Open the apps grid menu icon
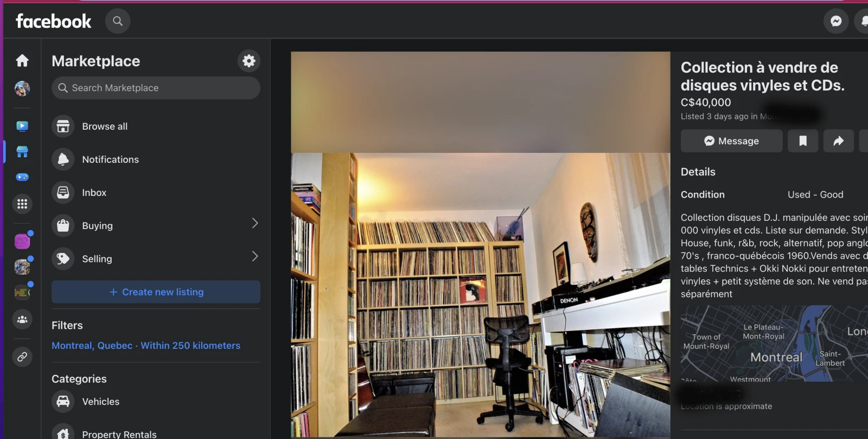The image size is (868, 439). click(x=22, y=204)
